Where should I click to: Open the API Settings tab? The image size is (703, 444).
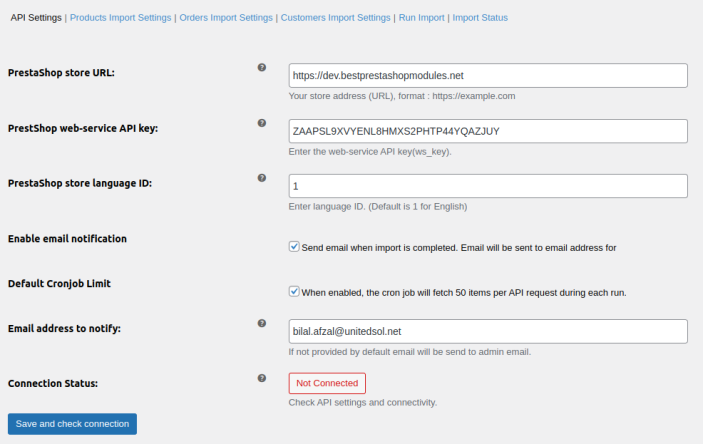tap(36, 18)
